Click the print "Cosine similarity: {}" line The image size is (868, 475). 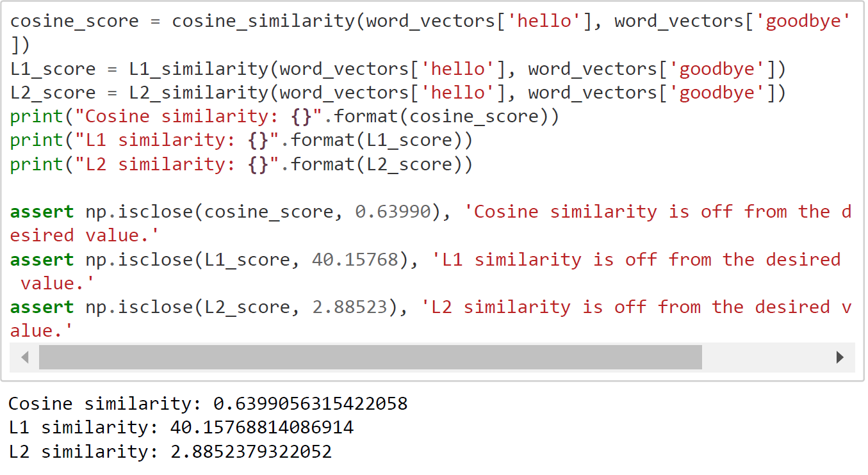point(284,117)
